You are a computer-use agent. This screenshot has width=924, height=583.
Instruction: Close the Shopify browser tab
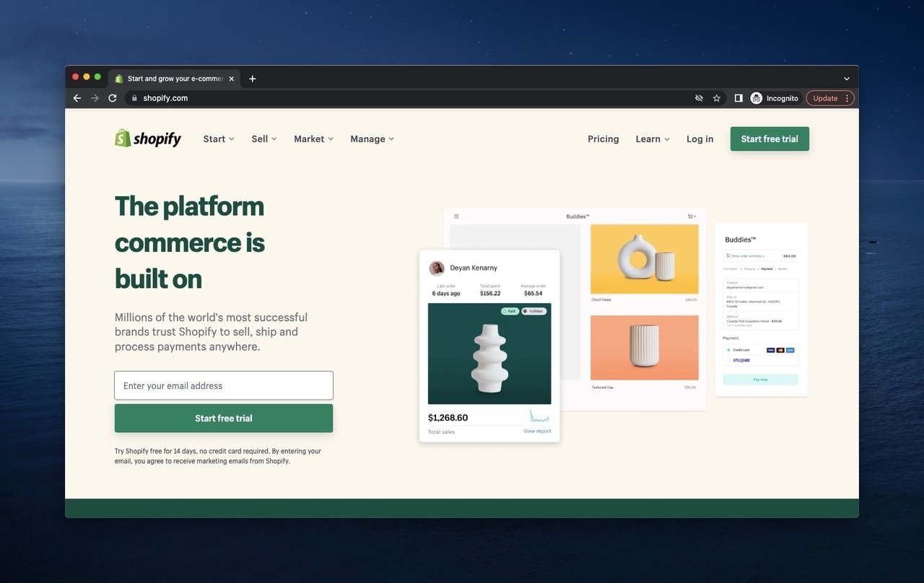click(x=231, y=79)
